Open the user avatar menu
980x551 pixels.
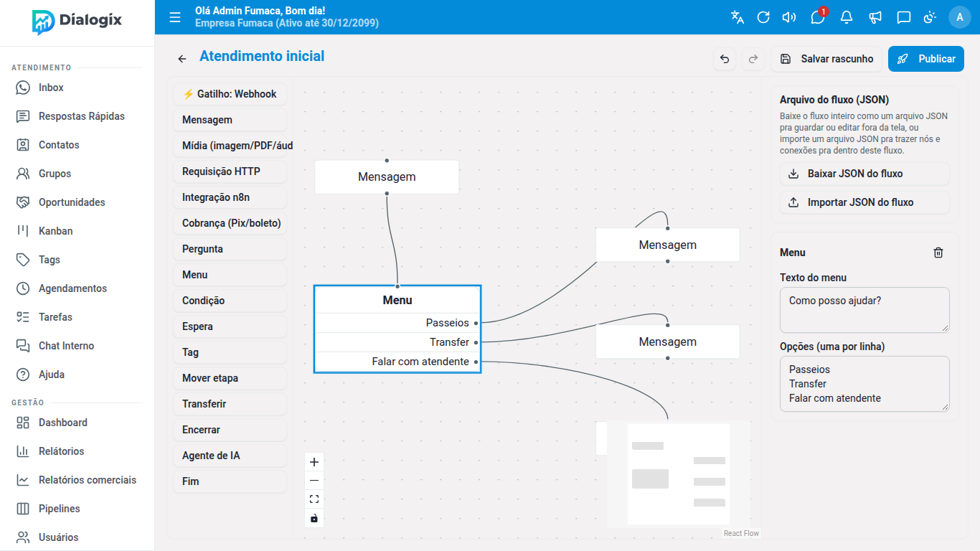tap(960, 17)
